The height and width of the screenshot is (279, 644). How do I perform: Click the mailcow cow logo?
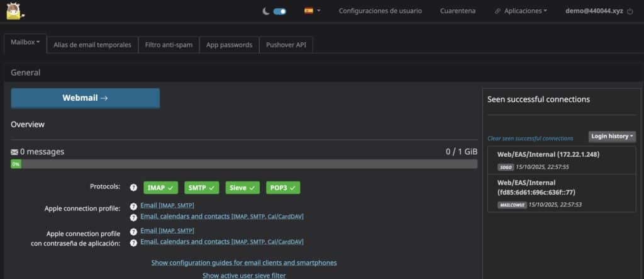[x=11, y=11]
